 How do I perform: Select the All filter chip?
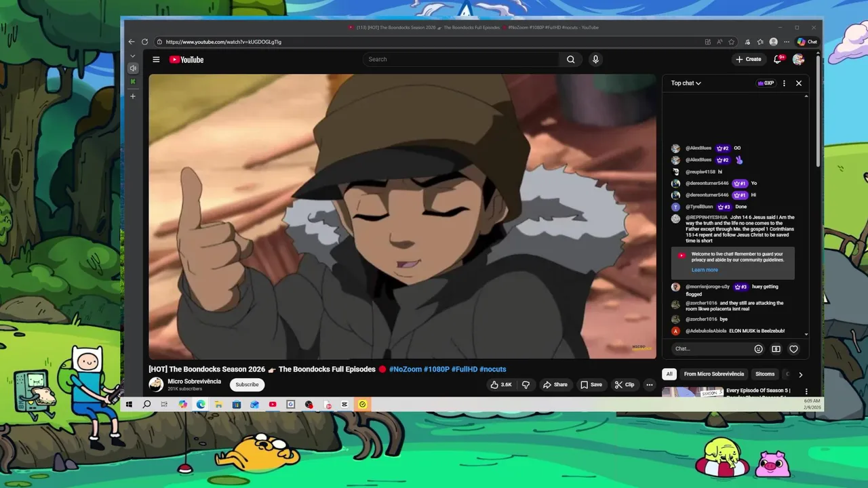point(669,374)
